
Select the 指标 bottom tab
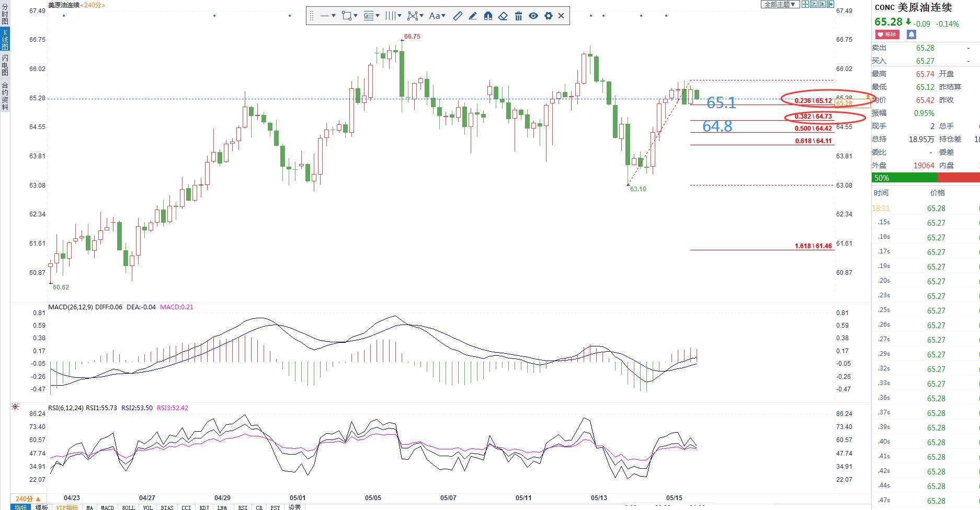tap(21, 507)
